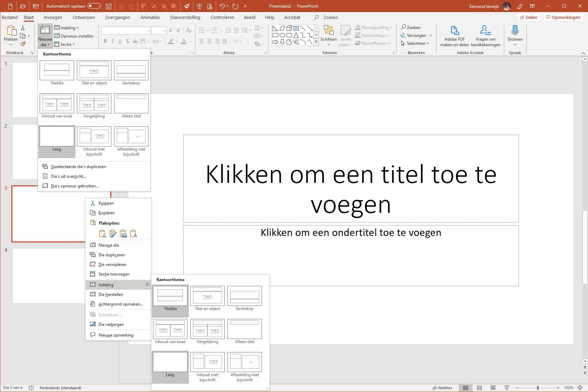Open the font size combo box

coord(159,31)
